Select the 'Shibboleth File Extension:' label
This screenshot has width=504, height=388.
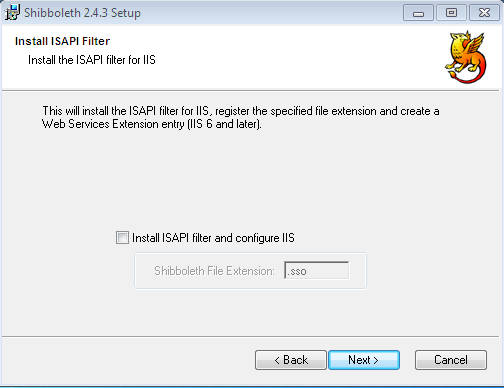pyautogui.click(x=214, y=271)
